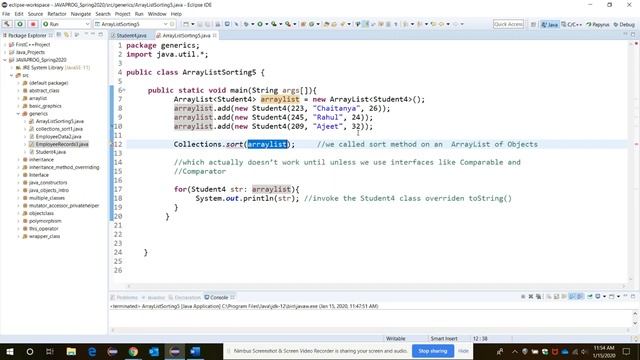Toggle Pin Console in Console toolbar
The image size is (640, 360).
pyautogui.click(x=590, y=297)
